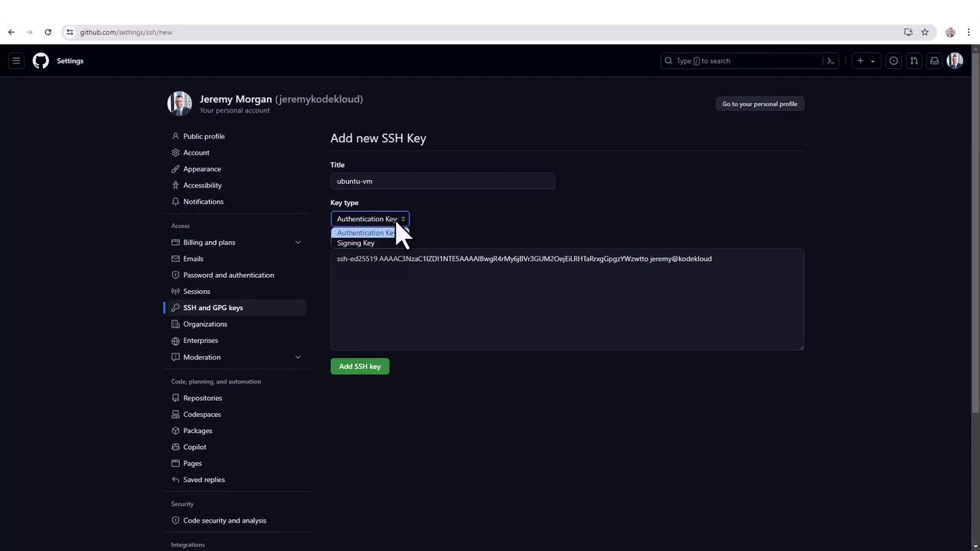Click the address bar URL
This screenshot has width=980, height=551.
tap(126, 32)
